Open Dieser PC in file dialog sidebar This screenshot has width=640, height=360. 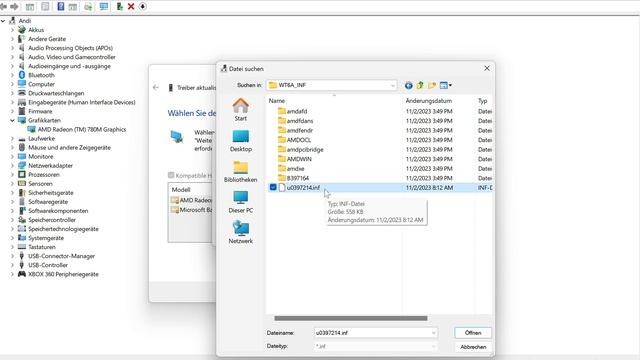tap(240, 202)
